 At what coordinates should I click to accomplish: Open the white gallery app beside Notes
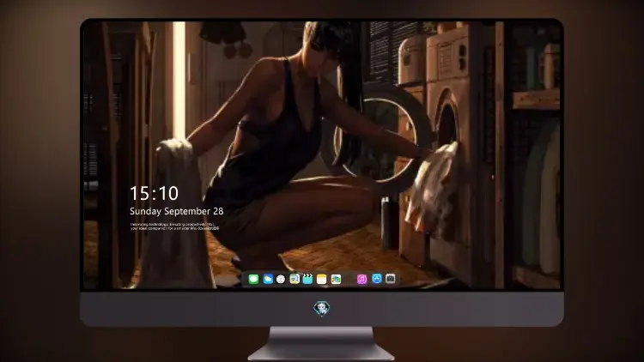pyautogui.click(x=336, y=279)
